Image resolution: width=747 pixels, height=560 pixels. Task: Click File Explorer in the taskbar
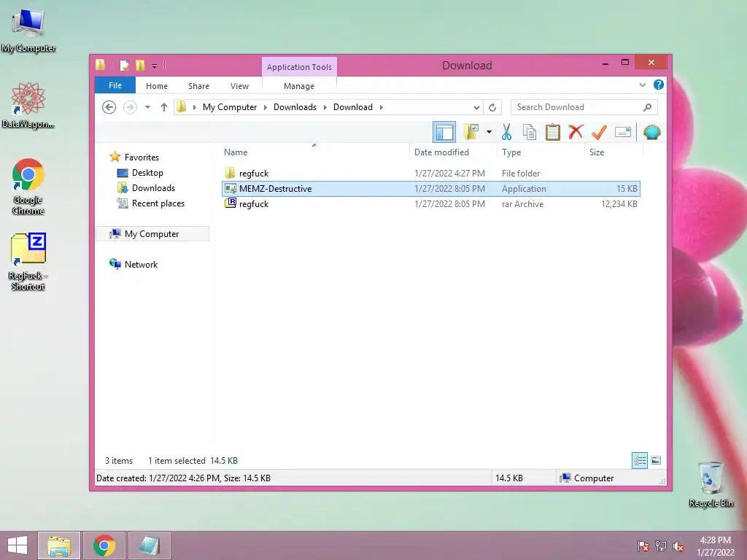(x=59, y=545)
